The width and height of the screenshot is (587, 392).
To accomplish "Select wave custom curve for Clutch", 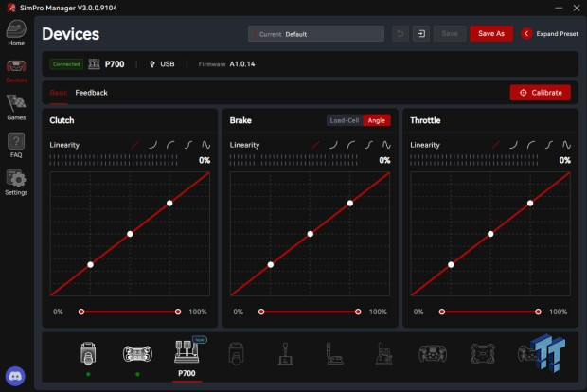I will tap(205, 145).
